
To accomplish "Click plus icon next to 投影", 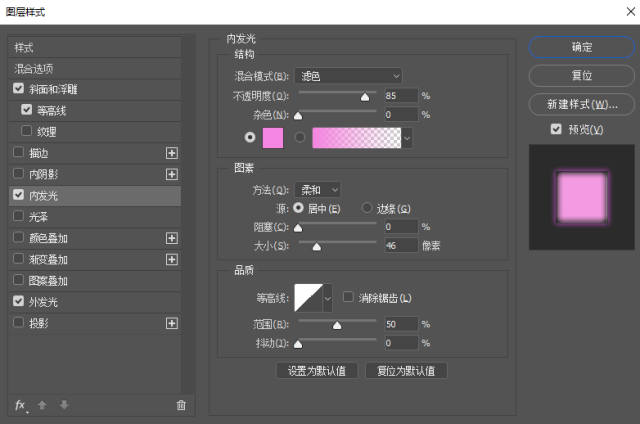I will 171,323.
